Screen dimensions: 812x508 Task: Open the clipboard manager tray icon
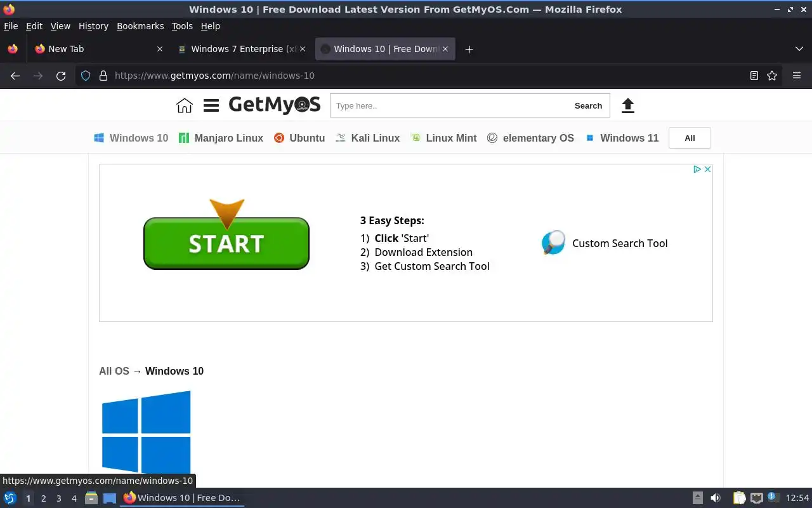click(x=739, y=498)
